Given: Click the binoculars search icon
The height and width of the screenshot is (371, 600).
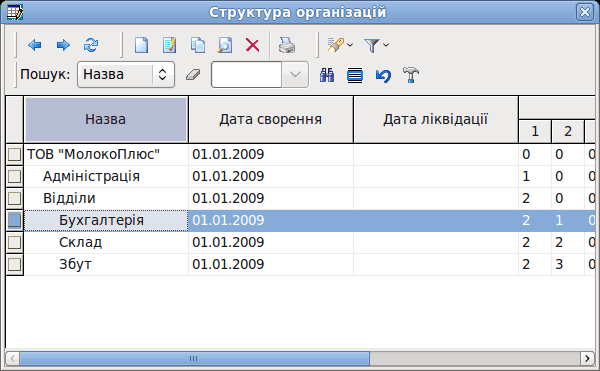Looking at the screenshot, I should click(x=327, y=75).
